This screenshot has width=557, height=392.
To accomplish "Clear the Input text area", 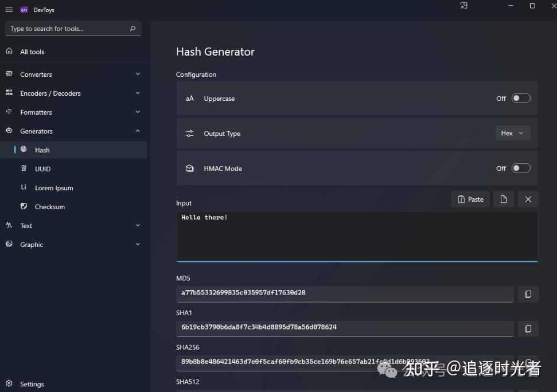I will coord(528,199).
